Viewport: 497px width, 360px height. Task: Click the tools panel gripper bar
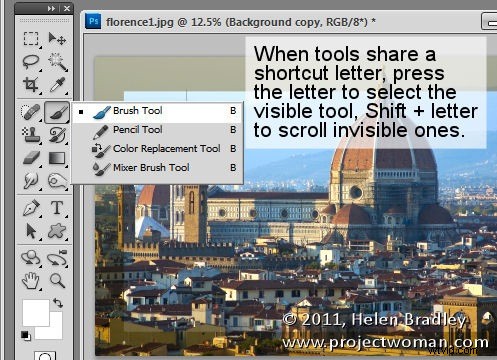pos(44,21)
